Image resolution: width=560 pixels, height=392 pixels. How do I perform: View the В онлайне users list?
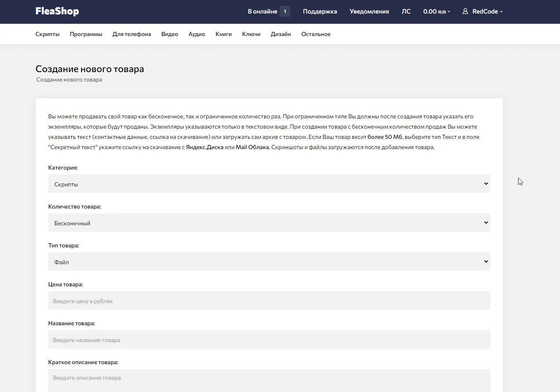262,11
